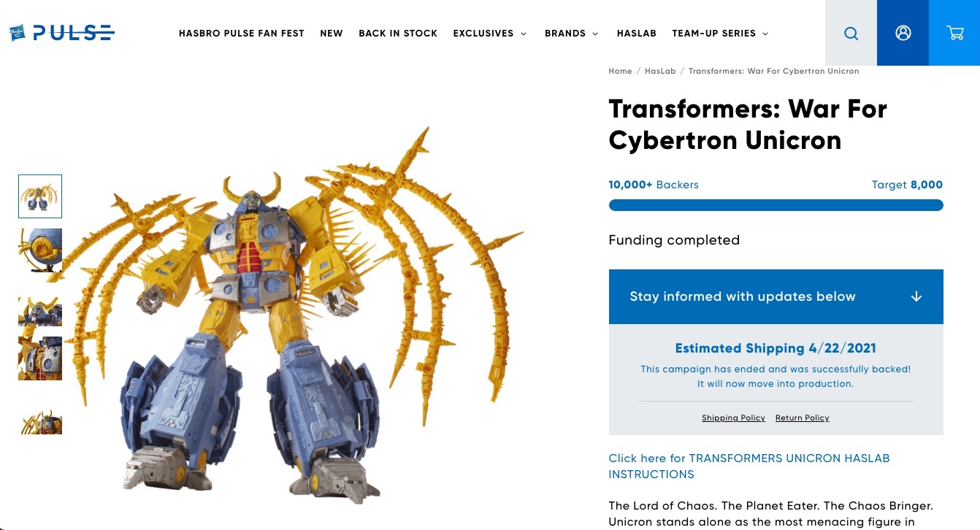Click the HasLab breadcrumb link
The image size is (980, 530).
[660, 72]
